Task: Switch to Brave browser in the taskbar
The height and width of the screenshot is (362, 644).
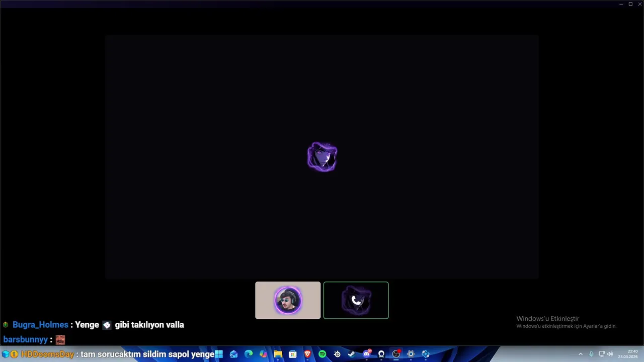Action: pos(307,354)
